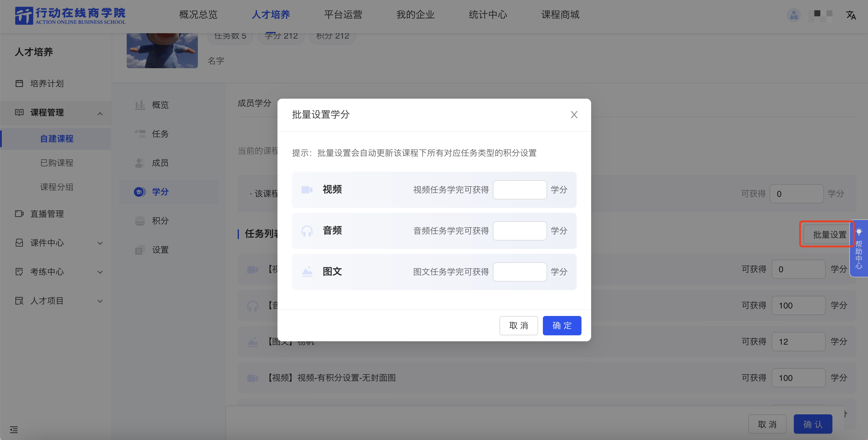This screenshot has width=868, height=440.
Task: Open the 帮助中心 side tab
Action: pos(859,248)
